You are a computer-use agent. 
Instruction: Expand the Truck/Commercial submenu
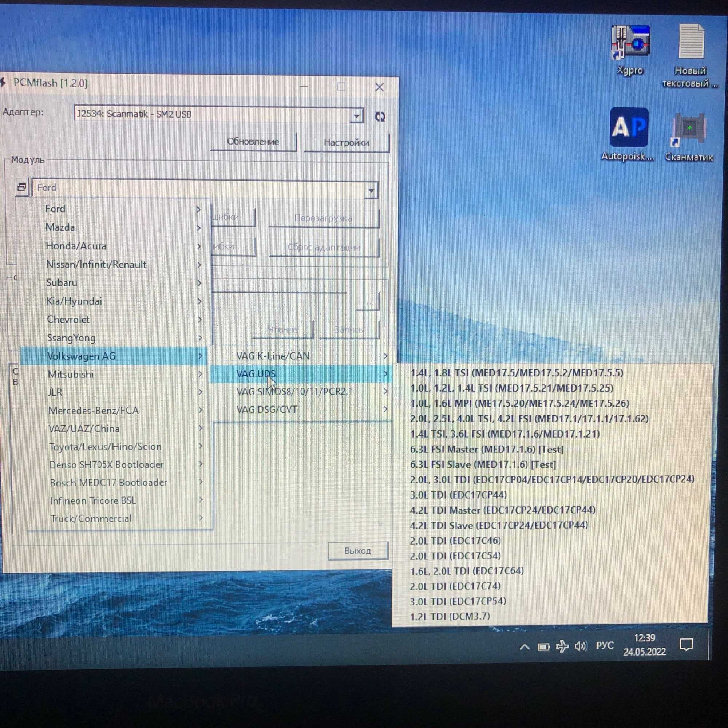coord(118,518)
